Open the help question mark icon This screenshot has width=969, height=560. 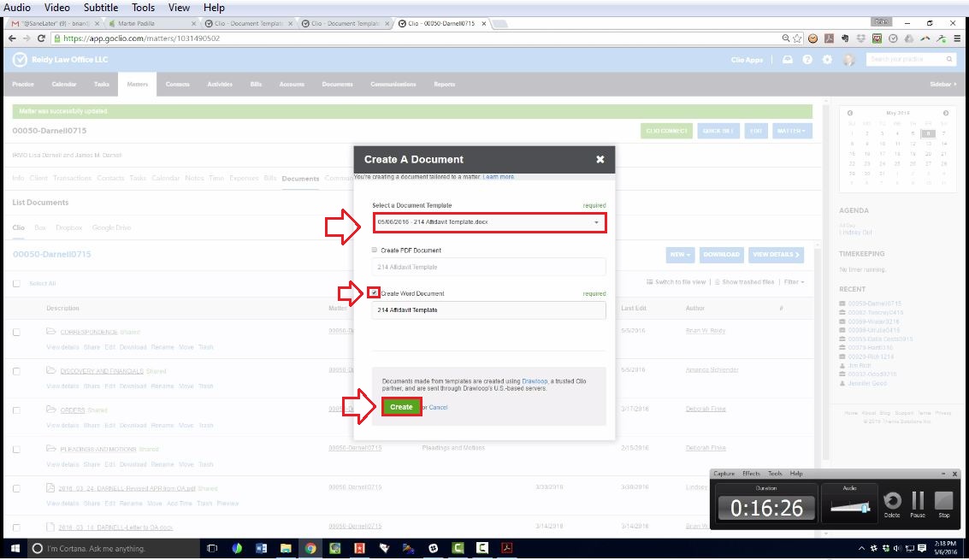pos(807,60)
